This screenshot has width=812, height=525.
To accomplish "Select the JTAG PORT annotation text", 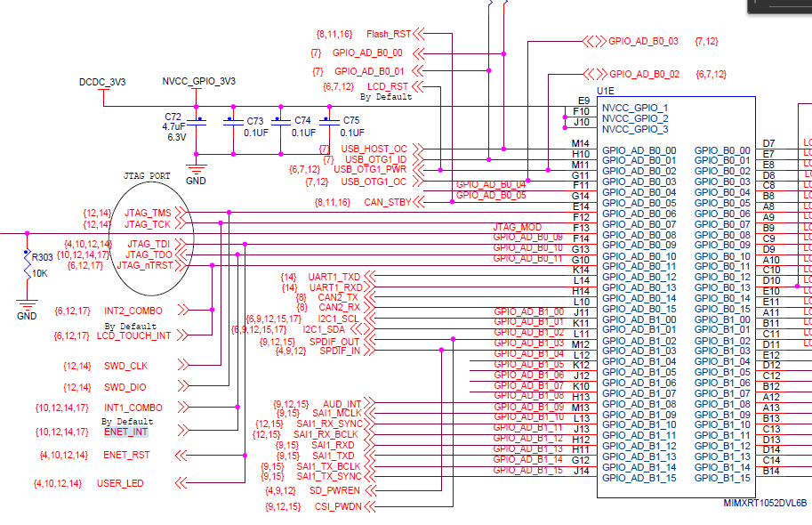I will [147, 176].
